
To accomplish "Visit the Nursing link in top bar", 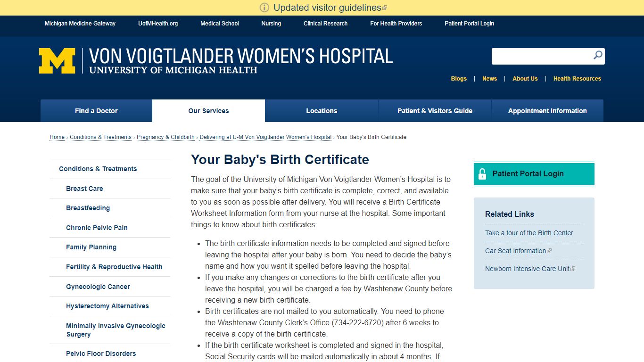I will point(271,24).
